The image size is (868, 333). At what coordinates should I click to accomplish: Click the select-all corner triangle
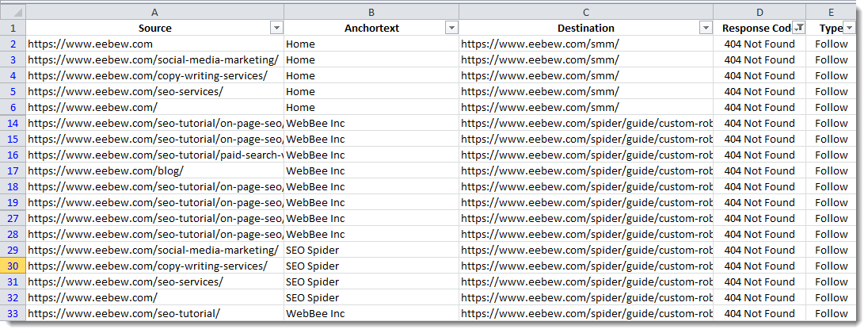click(13, 12)
